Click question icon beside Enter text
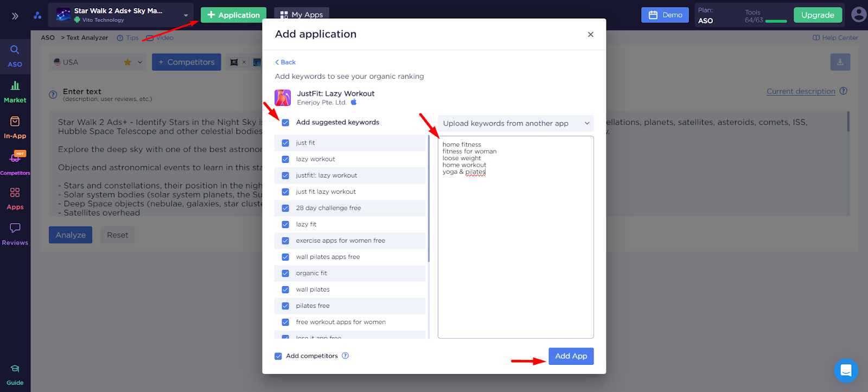Screen dimensions: 868x392 point(53,94)
